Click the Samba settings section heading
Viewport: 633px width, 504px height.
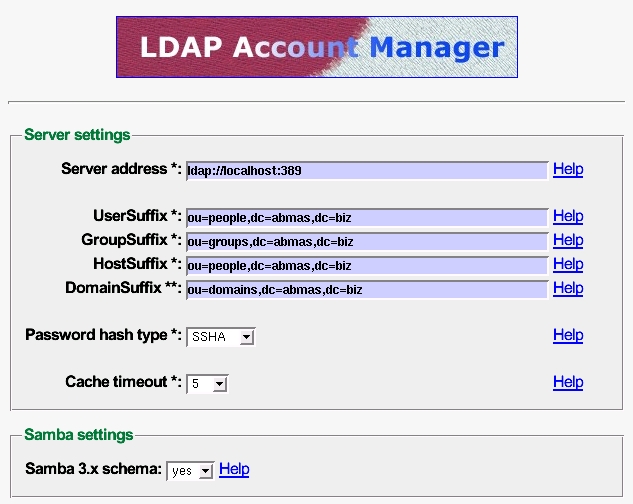[x=78, y=435]
